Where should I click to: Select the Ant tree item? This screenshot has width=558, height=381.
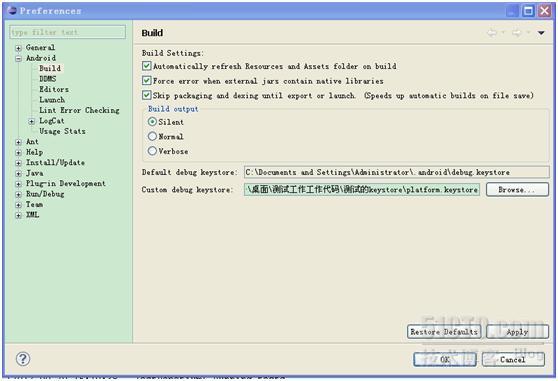[32, 142]
